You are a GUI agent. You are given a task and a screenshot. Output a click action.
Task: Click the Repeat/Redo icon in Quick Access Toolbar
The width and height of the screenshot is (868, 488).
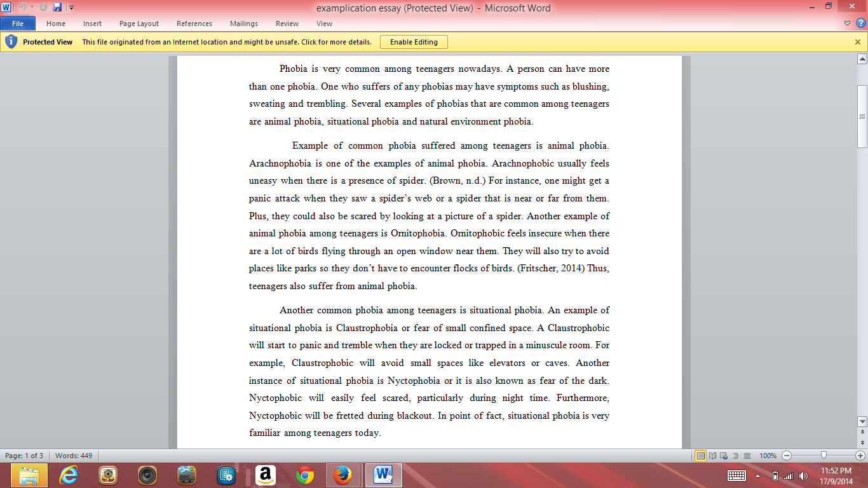43,8
